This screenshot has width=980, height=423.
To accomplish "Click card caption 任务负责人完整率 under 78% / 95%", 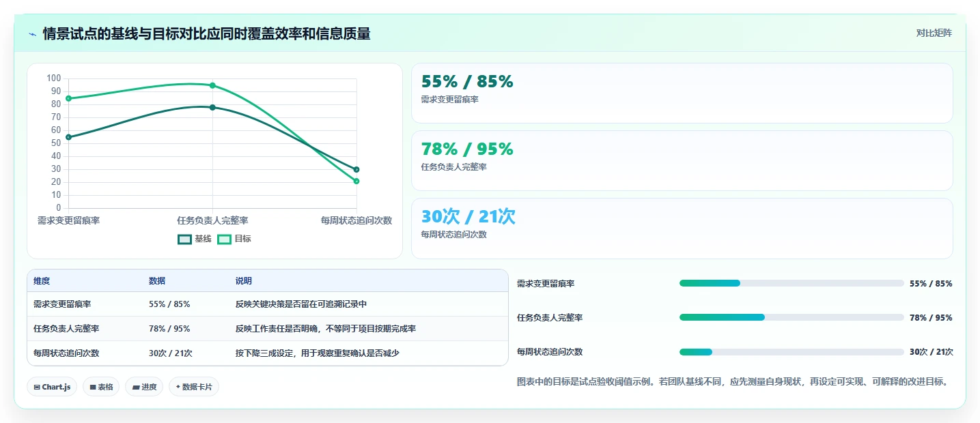I will [454, 167].
